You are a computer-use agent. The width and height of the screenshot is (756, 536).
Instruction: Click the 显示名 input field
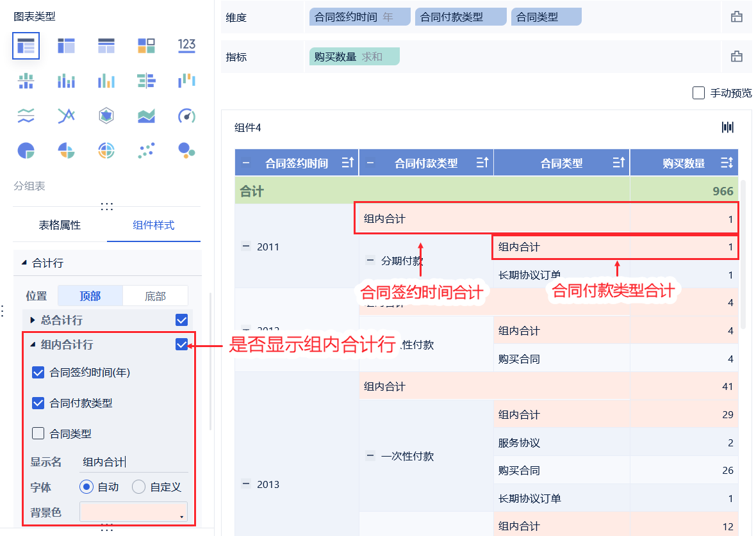pos(133,462)
